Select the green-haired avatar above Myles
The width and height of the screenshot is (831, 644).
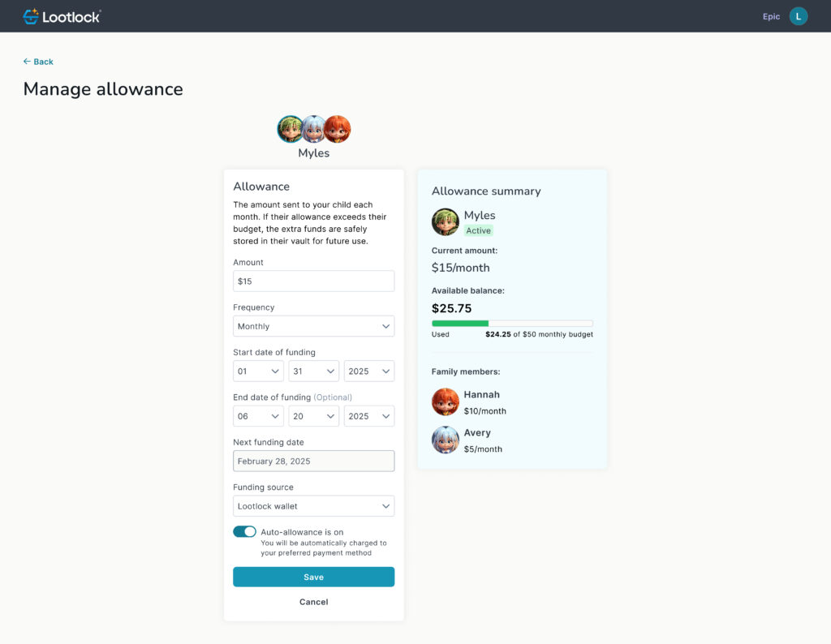[290, 129]
